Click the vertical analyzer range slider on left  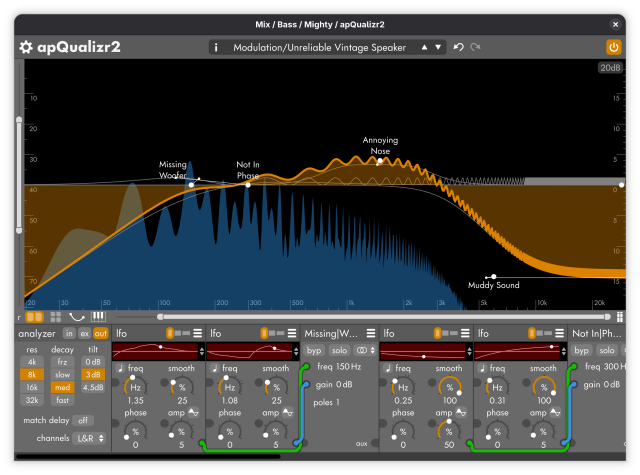[x=19, y=175]
